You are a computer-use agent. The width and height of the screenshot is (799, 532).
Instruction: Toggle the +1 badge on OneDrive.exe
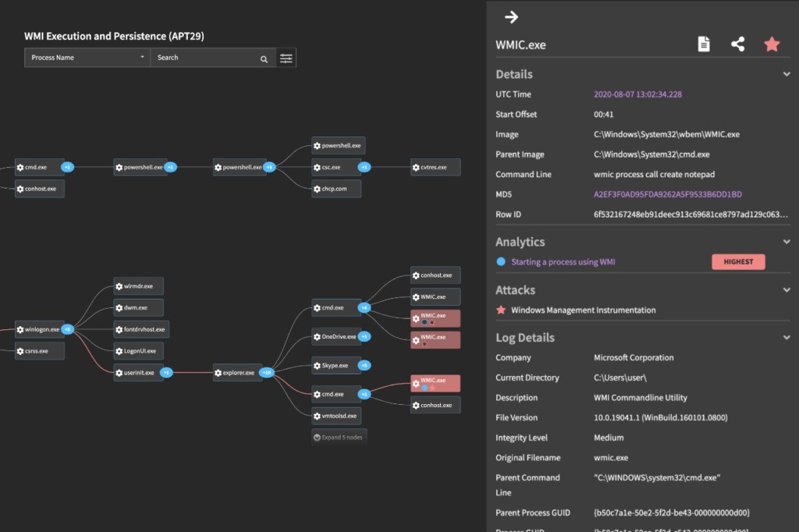(x=364, y=336)
